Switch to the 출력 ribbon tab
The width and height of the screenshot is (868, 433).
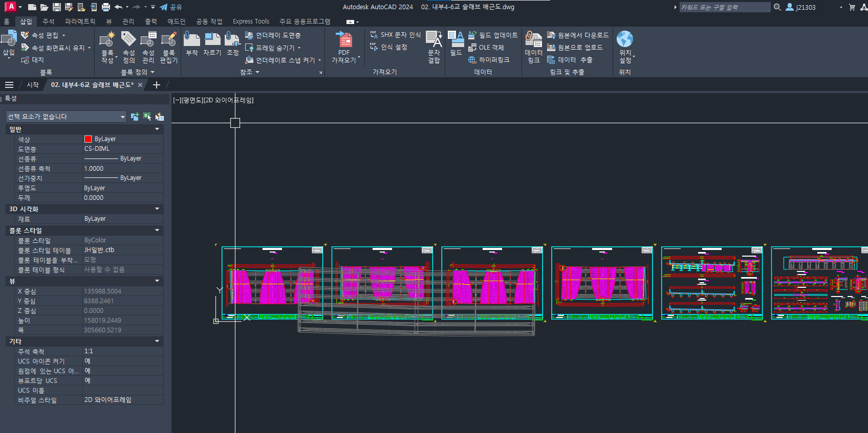(x=150, y=21)
